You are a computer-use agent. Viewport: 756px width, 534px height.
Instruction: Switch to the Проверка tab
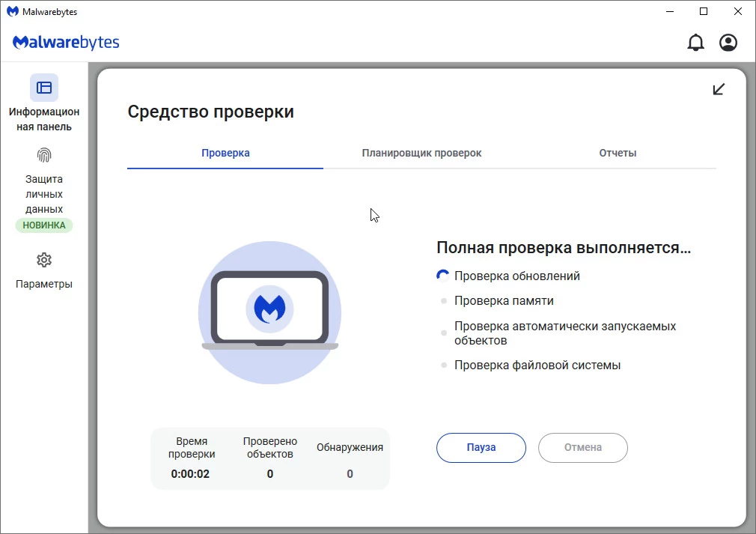click(x=225, y=153)
